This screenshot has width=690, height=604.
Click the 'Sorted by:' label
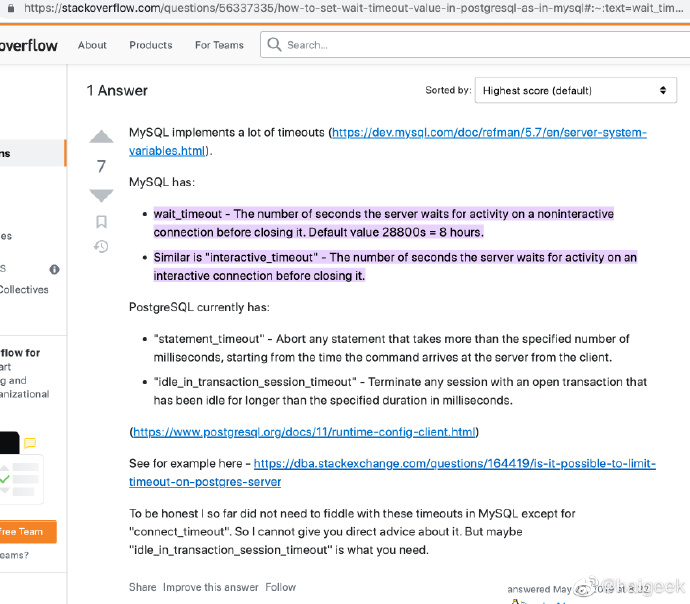pyautogui.click(x=448, y=90)
